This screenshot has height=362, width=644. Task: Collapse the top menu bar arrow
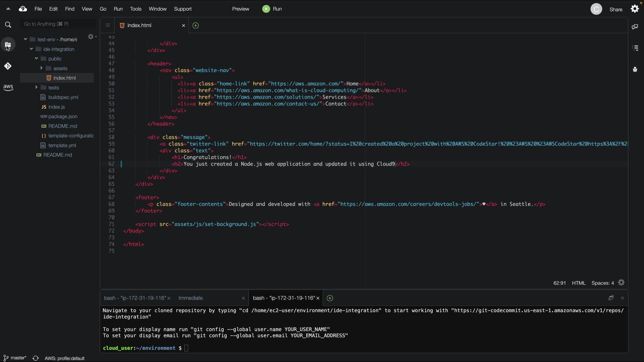pyautogui.click(x=8, y=9)
